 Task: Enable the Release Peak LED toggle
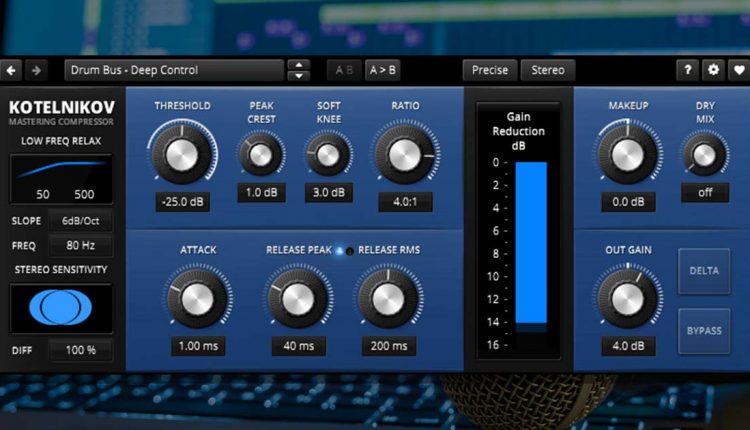[339, 251]
